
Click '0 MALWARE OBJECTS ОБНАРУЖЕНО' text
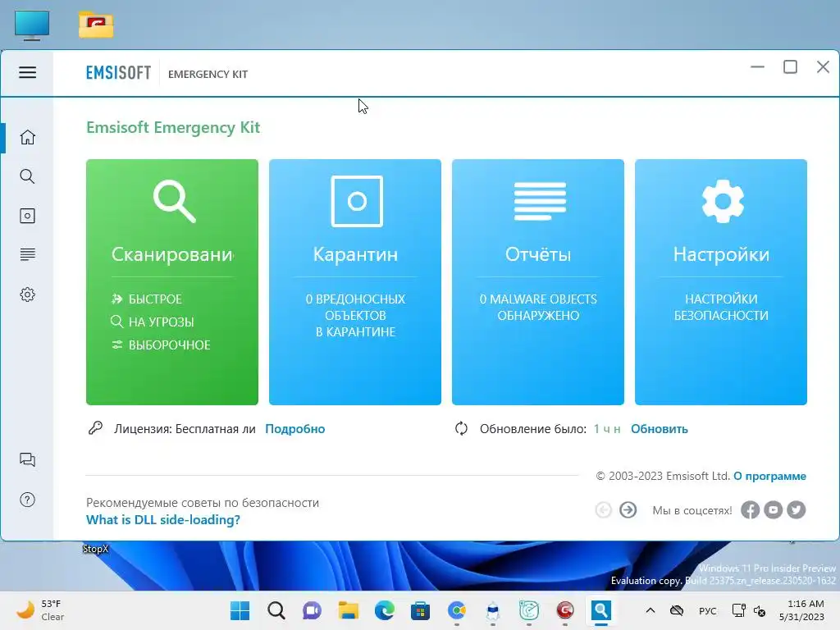pos(538,308)
